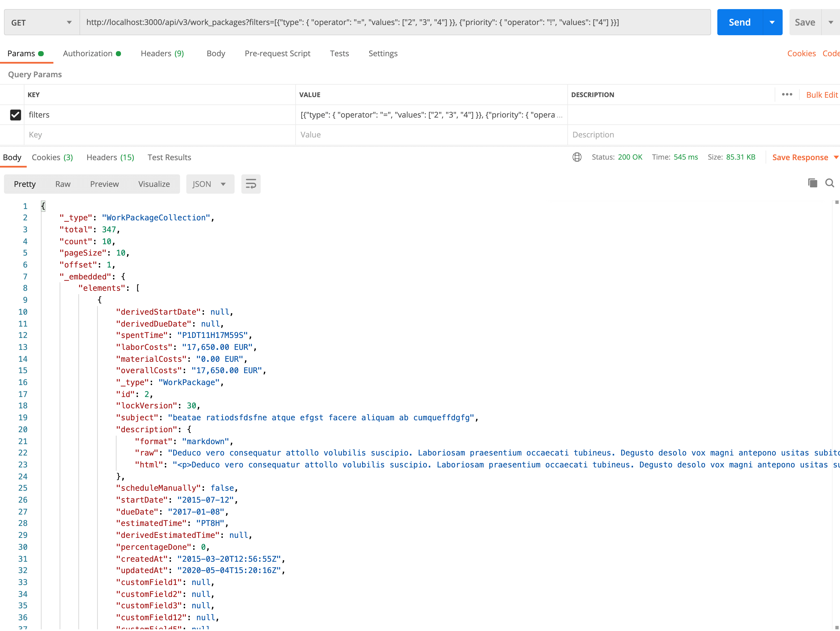Open the Send options dropdown arrow
Viewport: 840px width, 631px height.
pos(772,22)
